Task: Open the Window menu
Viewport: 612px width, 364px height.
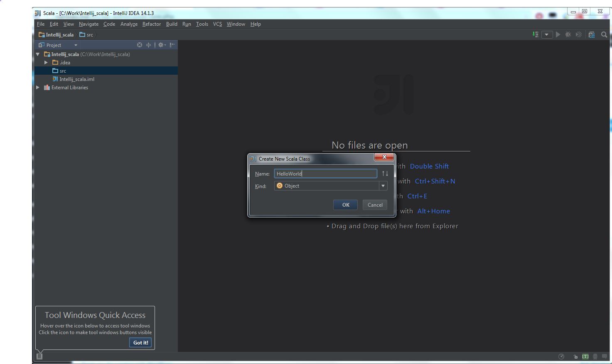Action: [236, 24]
